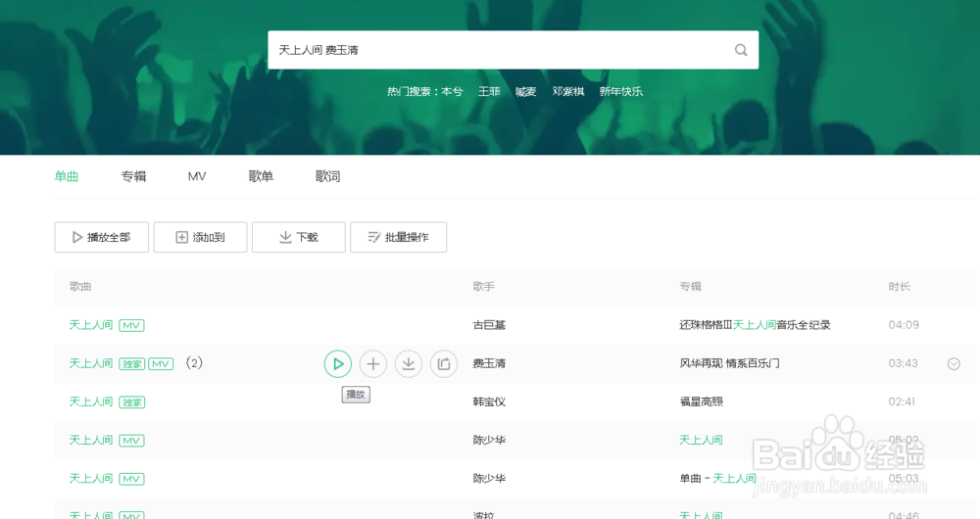Select hot search term 新年快乐
This screenshot has width=980, height=519.
click(621, 91)
